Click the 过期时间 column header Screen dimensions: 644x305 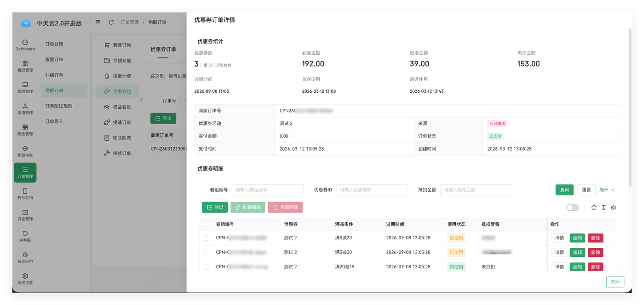click(395, 224)
